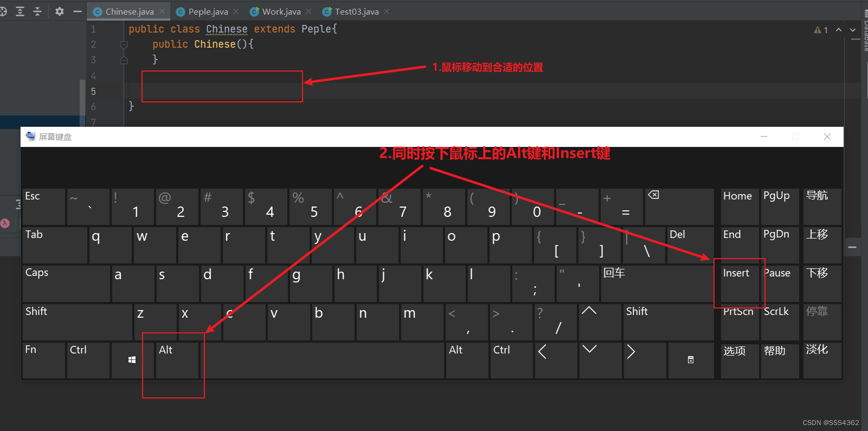The image size is (868, 431).
Task: Close the Chinese.java tab
Action: tap(162, 11)
